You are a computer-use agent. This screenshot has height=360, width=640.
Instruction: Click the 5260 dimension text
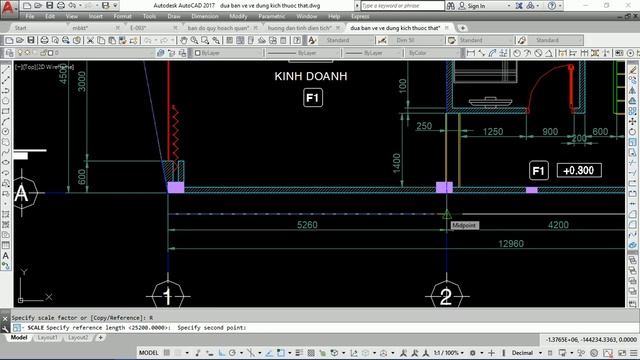click(307, 224)
